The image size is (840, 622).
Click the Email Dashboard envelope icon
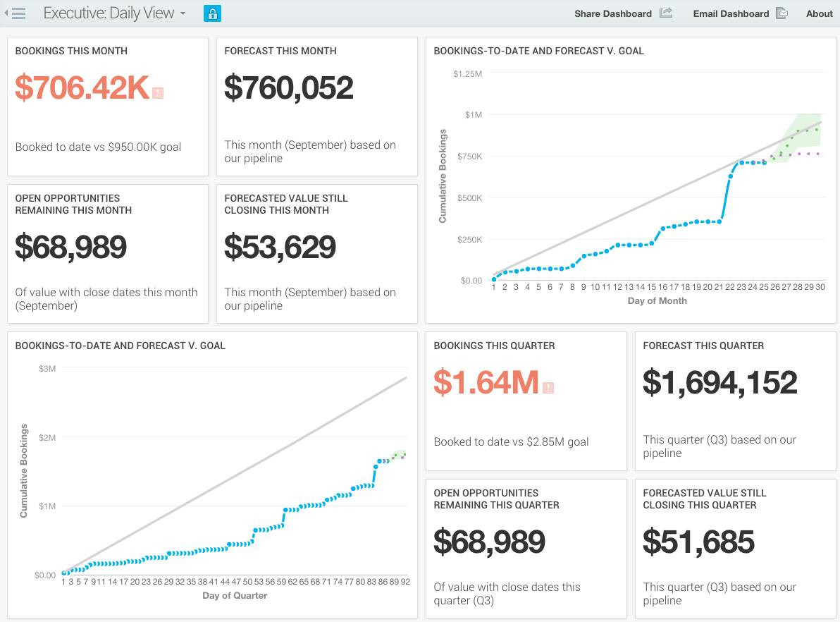tap(782, 13)
